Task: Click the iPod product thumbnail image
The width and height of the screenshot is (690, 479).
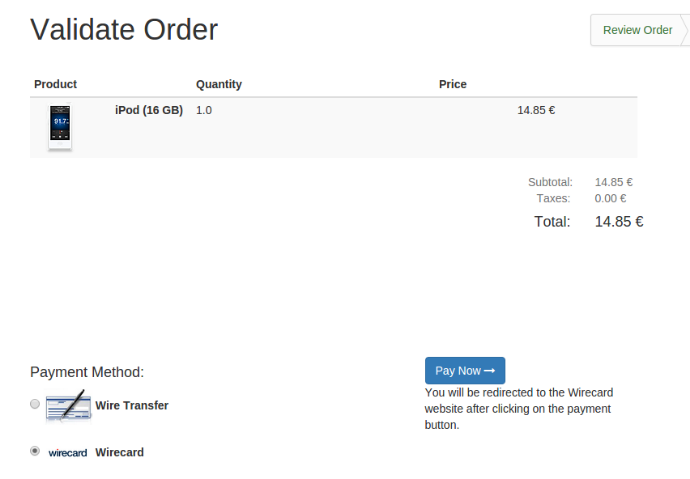Action: 60,127
